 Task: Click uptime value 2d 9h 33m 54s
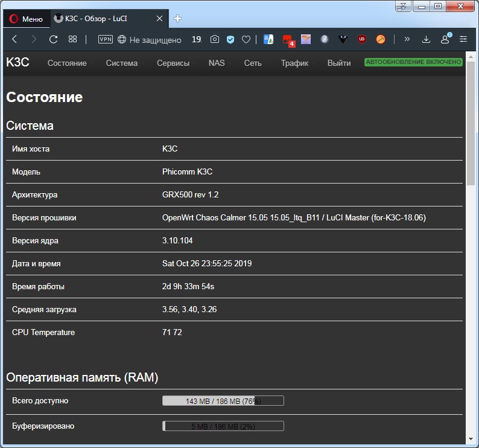[188, 286]
